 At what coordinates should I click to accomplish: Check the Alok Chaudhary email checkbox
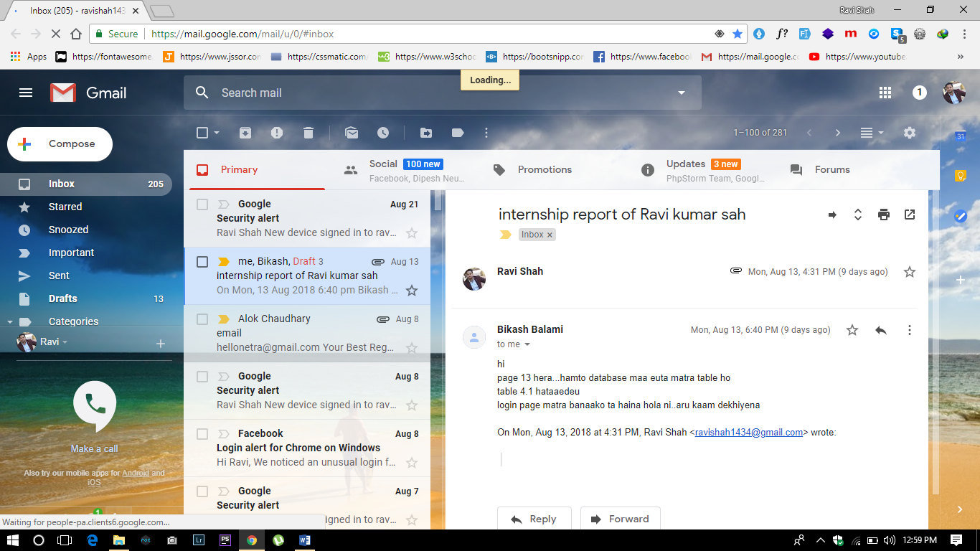click(202, 319)
